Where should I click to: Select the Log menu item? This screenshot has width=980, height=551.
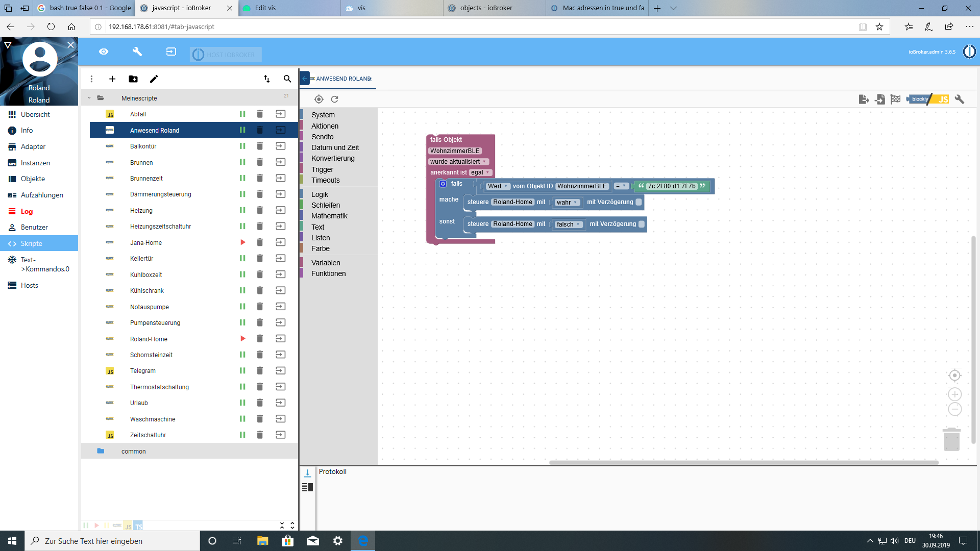click(26, 211)
